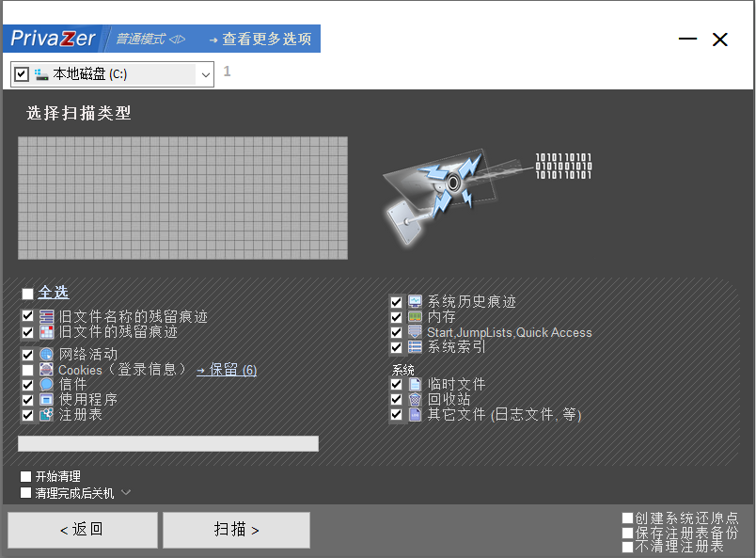点击网络活动的地球图标
This screenshot has width=756, height=558.
coord(46,355)
